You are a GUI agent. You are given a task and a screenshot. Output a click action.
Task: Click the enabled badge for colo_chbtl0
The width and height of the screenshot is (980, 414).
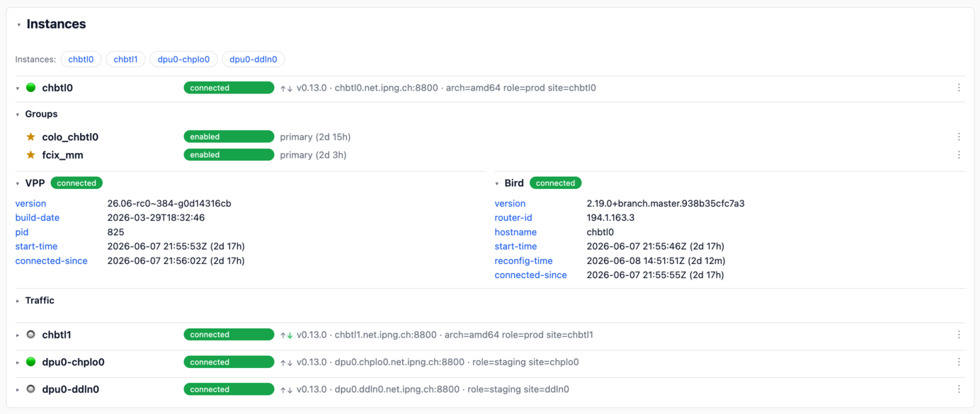pyautogui.click(x=229, y=137)
